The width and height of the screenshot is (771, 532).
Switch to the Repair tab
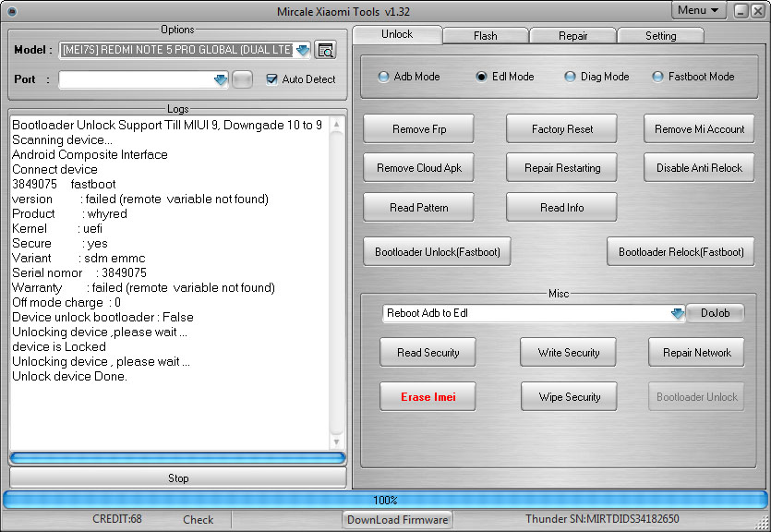[572, 36]
